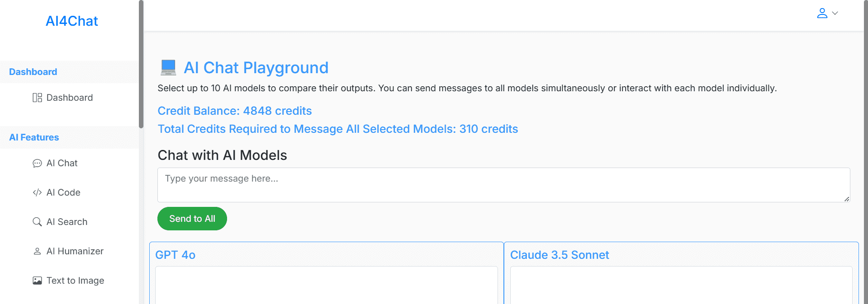The width and height of the screenshot is (868, 304).
Task: Click the AI4Chat logo link
Action: (71, 21)
